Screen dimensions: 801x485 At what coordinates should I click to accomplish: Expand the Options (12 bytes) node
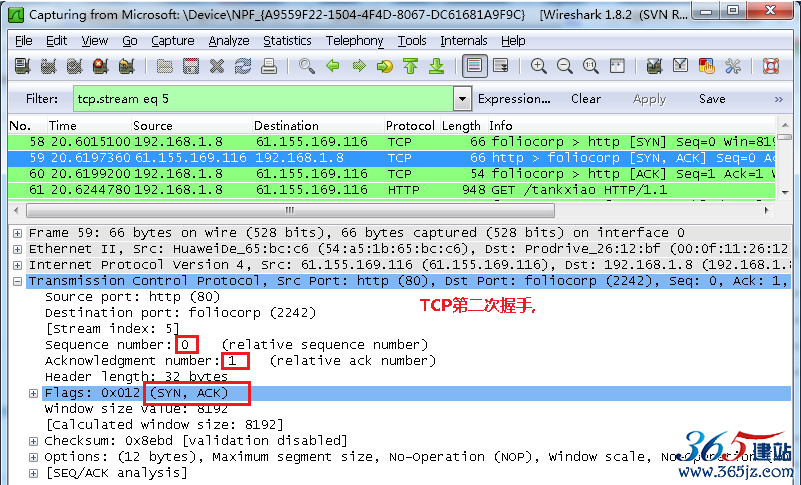coord(33,457)
